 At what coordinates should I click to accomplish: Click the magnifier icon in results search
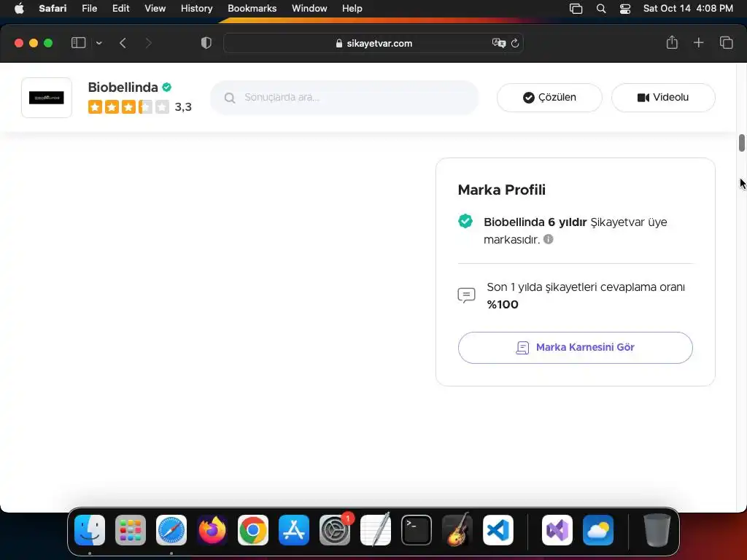point(230,98)
